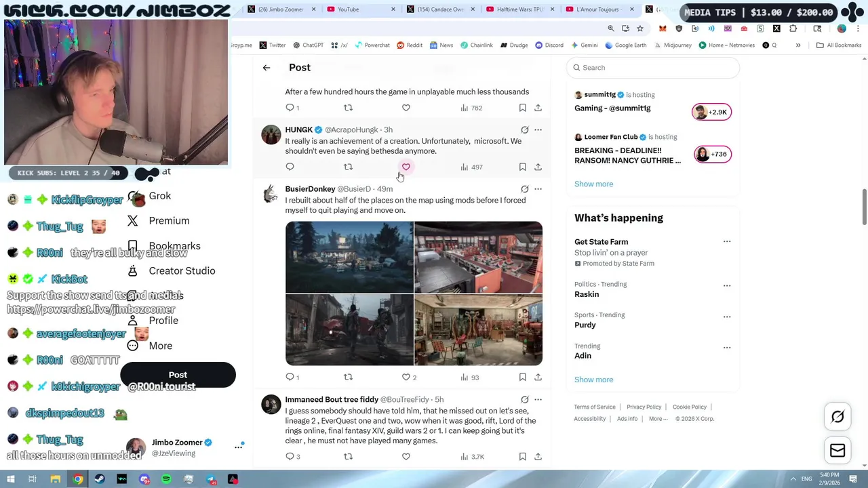Repost the HUNGK reply

(x=348, y=167)
